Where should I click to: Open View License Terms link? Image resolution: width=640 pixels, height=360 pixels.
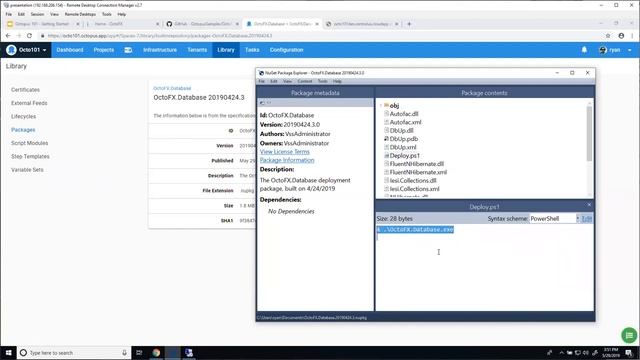(x=284, y=152)
